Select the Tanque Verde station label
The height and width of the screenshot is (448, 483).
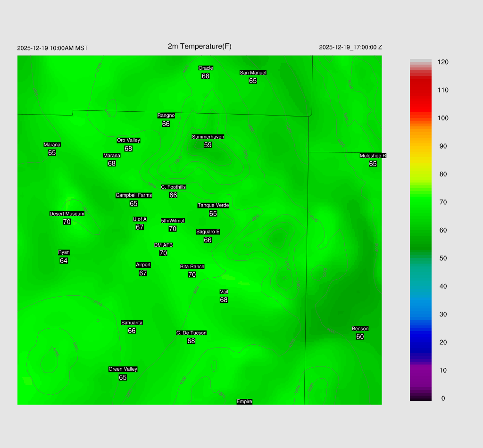pyautogui.click(x=213, y=205)
